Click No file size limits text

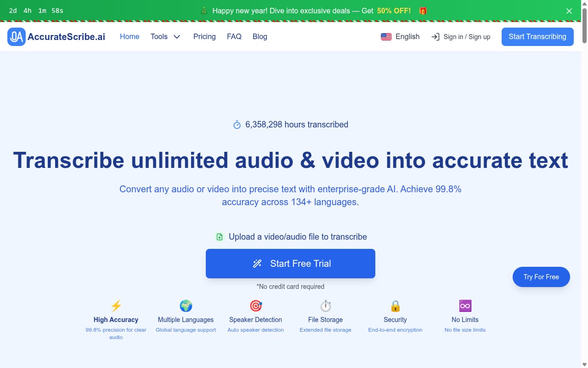[x=465, y=330]
